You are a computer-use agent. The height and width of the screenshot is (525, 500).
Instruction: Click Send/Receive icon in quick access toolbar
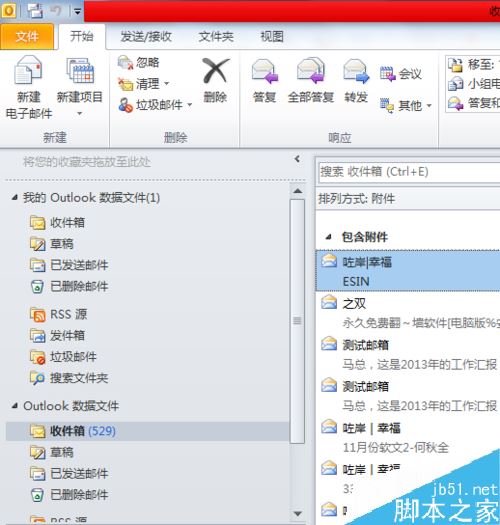(x=35, y=11)
